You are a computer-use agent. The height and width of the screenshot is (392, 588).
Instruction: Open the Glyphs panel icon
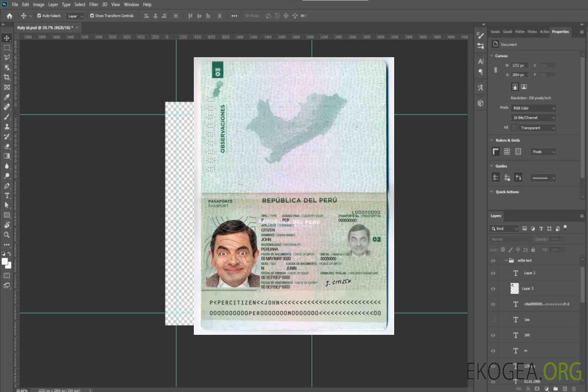click(x=481, y=88)
